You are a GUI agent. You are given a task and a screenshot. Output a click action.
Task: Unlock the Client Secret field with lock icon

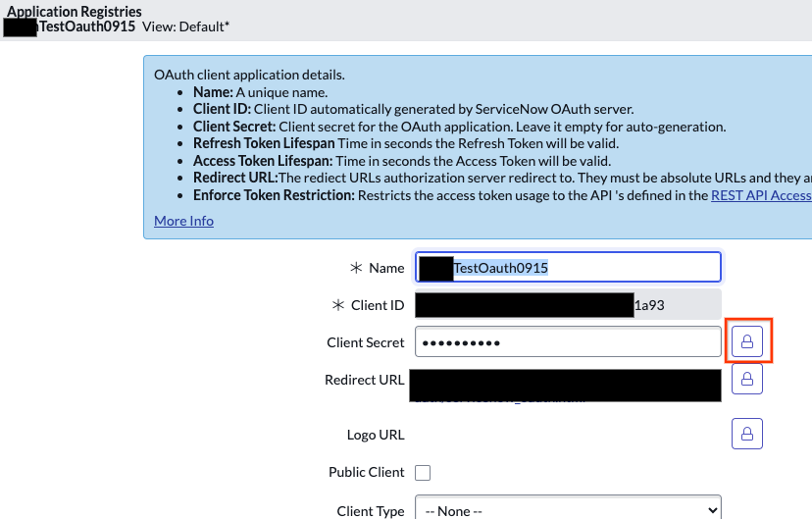coord(747,341)
